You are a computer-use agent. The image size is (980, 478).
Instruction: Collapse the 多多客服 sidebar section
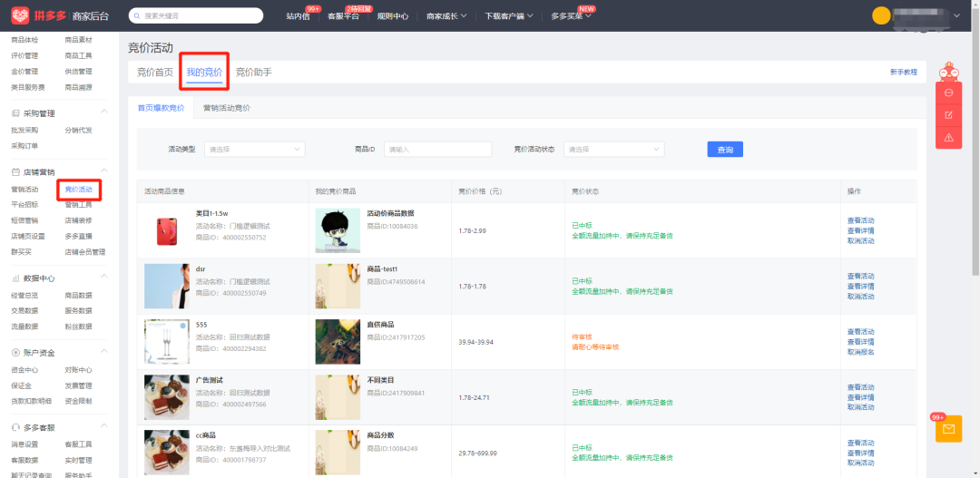[104, 425]
